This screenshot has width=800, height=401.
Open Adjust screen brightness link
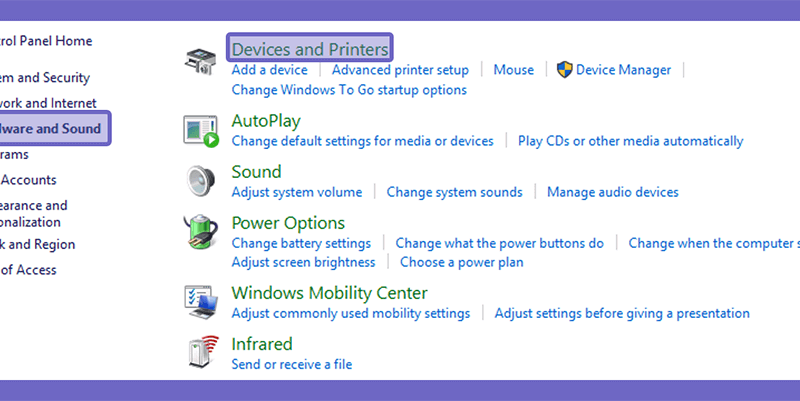click(x=303, y=262)
